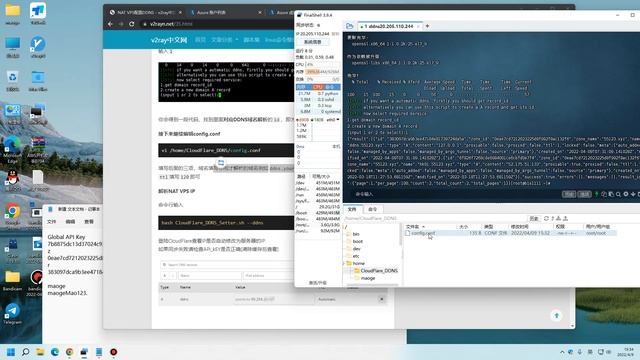Click the scroll-to-top arrow on webpage
Viewport: 640px width, 360px height.
[x=556, y=316]
